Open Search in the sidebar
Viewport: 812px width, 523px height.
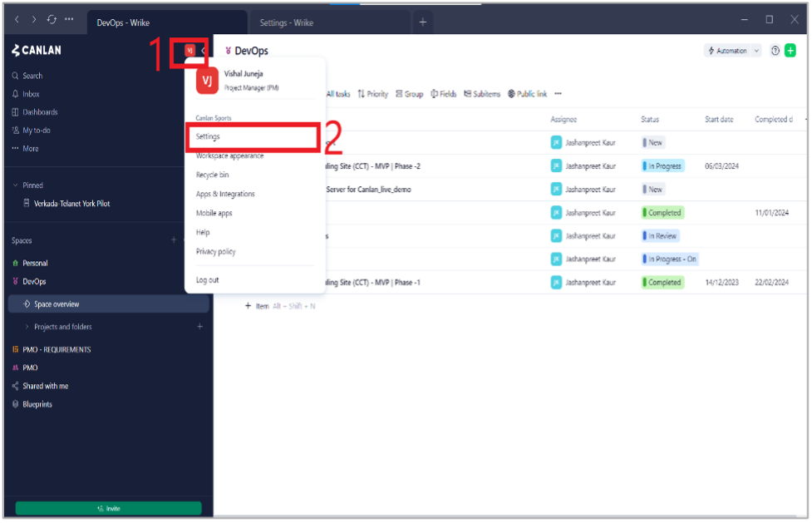[x=27, y=76]
